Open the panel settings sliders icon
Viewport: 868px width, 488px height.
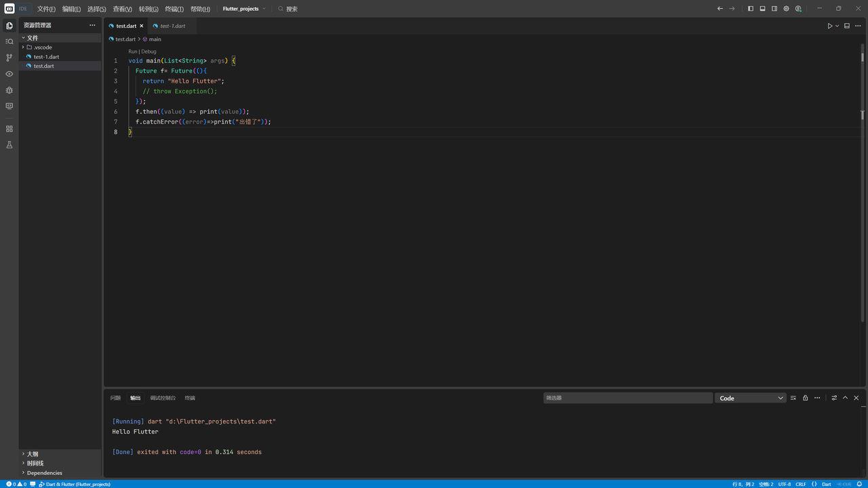tap(834, 398)
